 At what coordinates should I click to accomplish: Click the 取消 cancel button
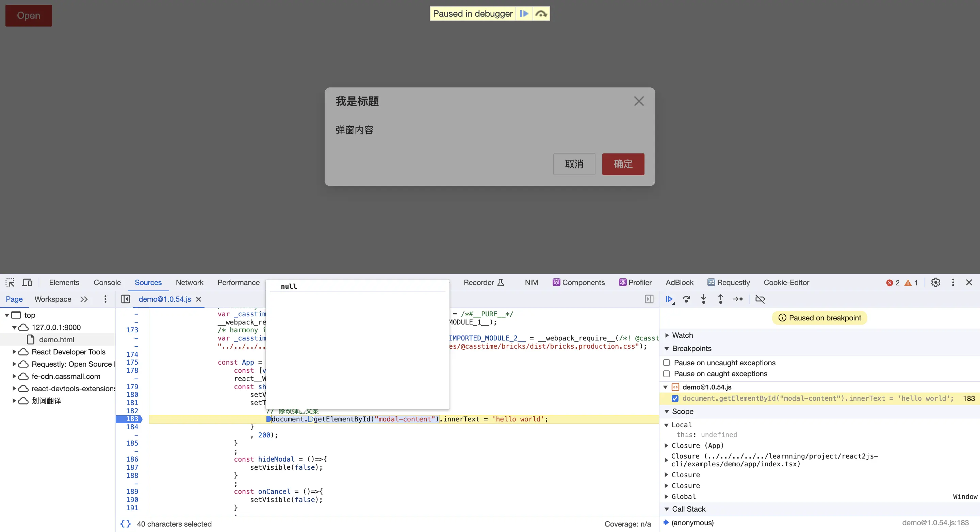tap(574, 164)
